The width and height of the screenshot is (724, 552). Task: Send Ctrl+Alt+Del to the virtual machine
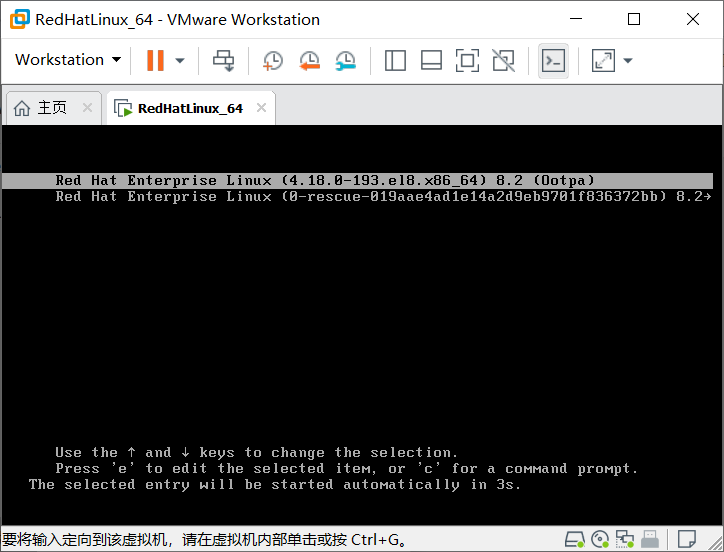(223, 61)
